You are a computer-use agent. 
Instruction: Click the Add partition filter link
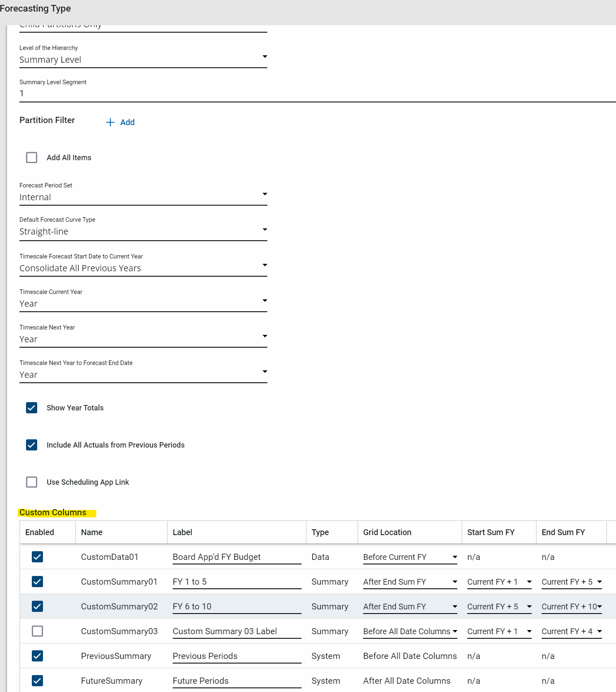click(x=127, y=122)
